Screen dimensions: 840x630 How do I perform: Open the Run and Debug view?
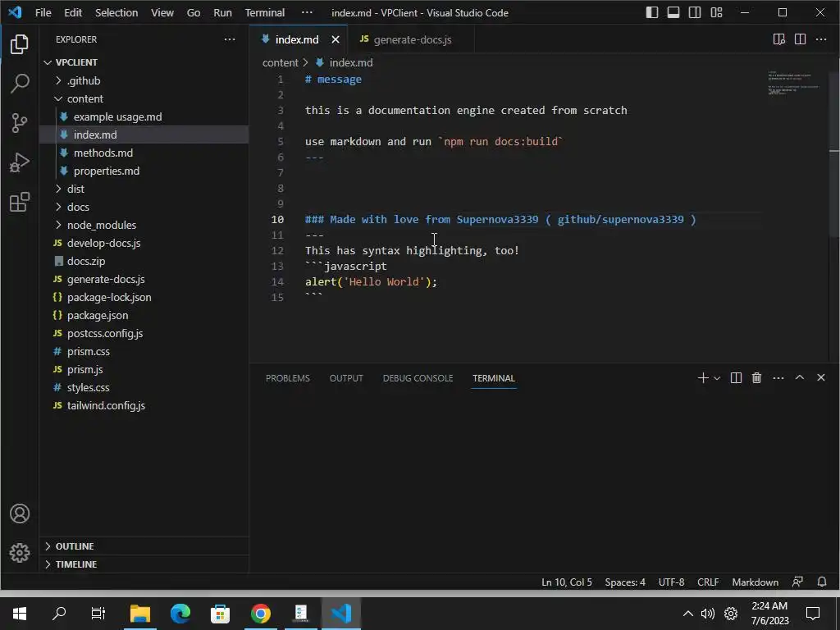click(x=20, y=163)
